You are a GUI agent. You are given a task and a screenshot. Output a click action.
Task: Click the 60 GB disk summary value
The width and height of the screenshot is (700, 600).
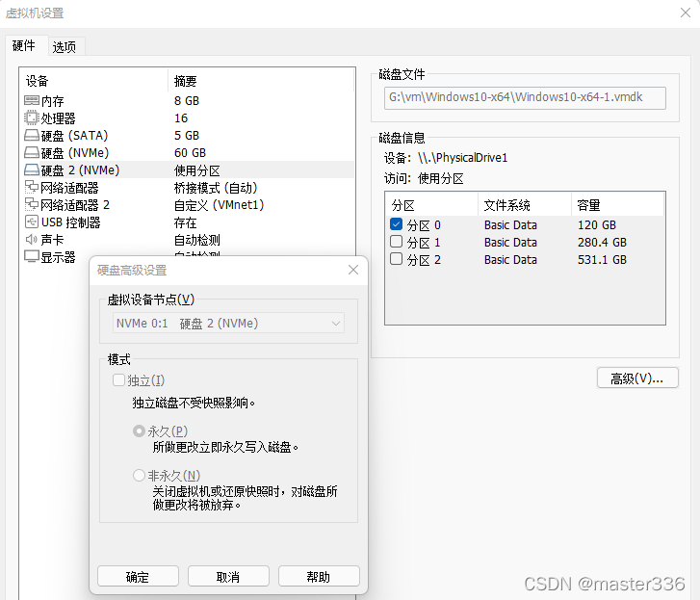tap(191, 153)
